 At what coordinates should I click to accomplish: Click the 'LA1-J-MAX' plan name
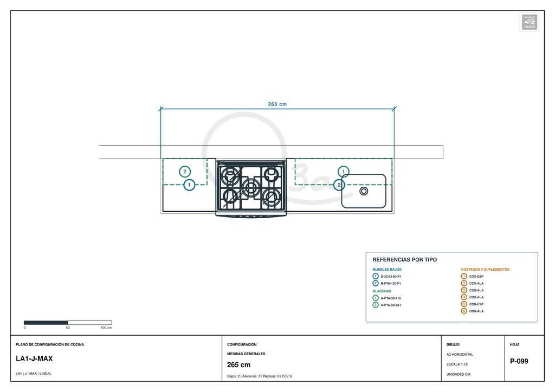[x=34, y=359]
